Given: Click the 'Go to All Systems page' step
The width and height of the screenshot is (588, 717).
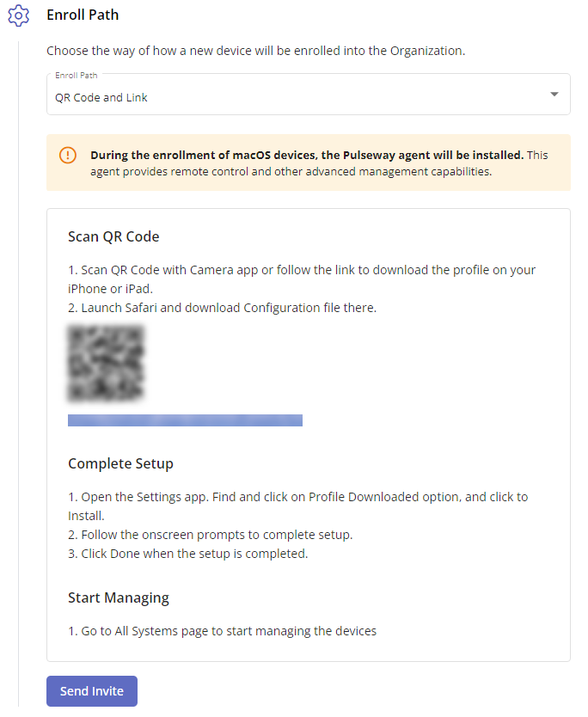Looking at the screenshot, I should point(222,631).
